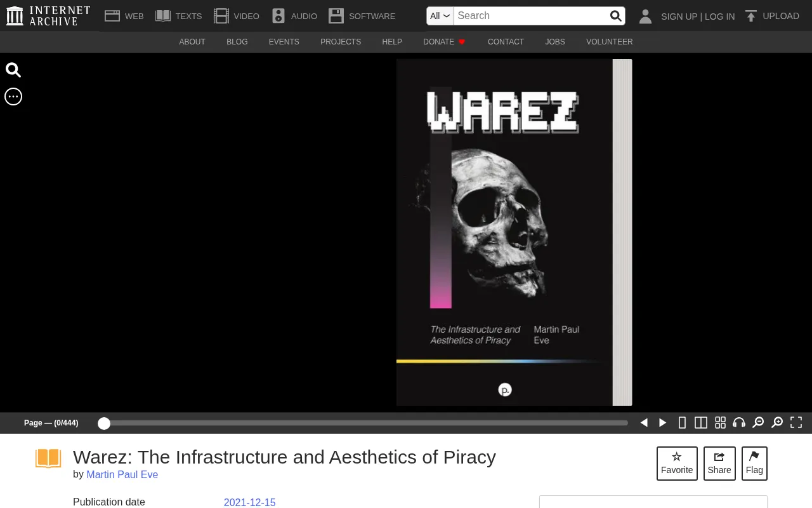
Task: Open the reader more-options ellipsis menu
Action: (x=13, y=97)
